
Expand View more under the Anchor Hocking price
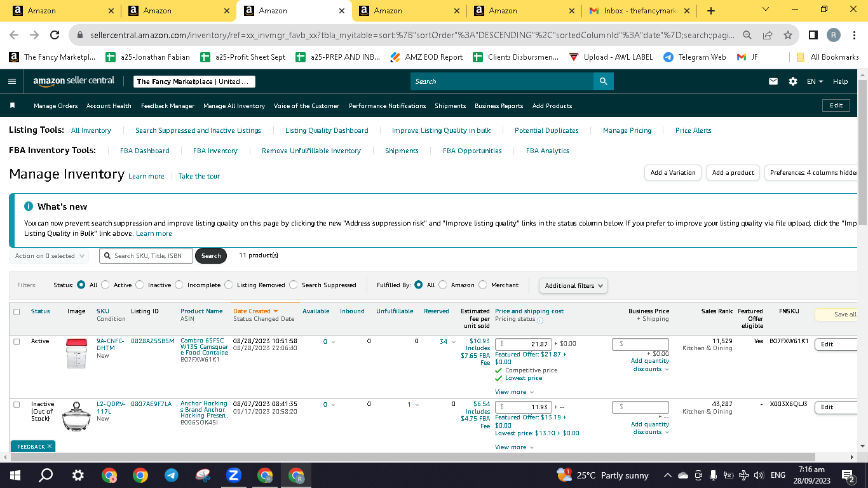[514, 447]
